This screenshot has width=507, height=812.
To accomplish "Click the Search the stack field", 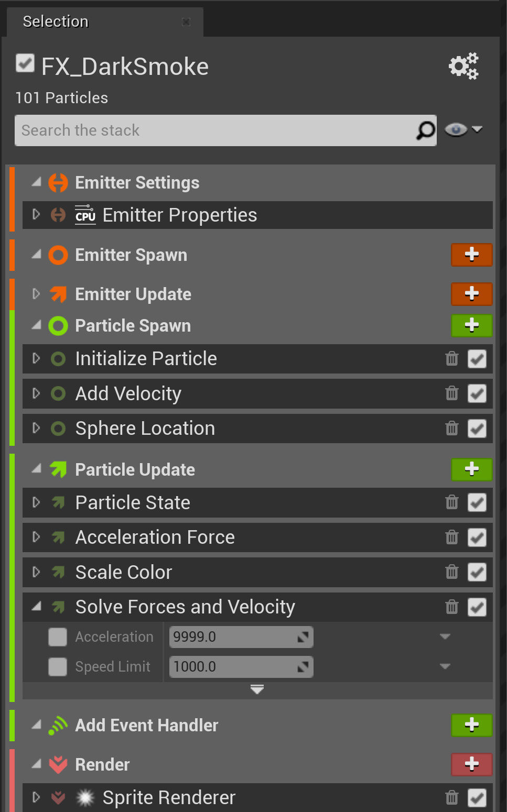I will click(x=215, y=130).
